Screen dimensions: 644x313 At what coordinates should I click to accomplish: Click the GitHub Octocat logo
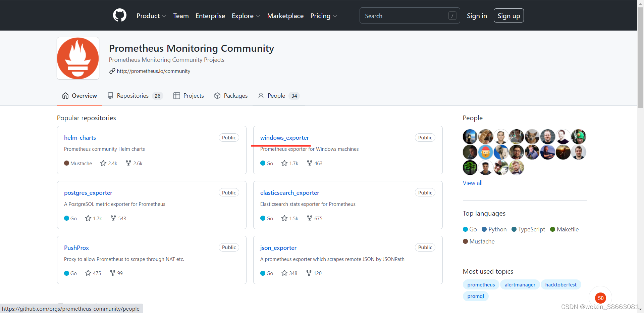120,15
